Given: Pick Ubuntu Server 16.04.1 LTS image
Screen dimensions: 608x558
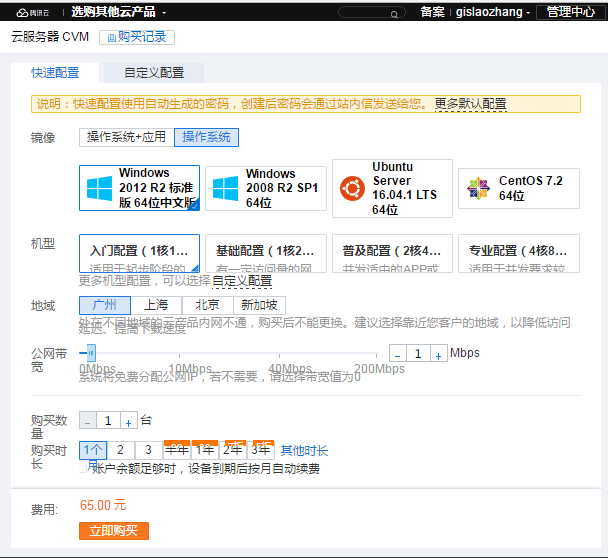Looking at the screenshot, I should point(392,188).
